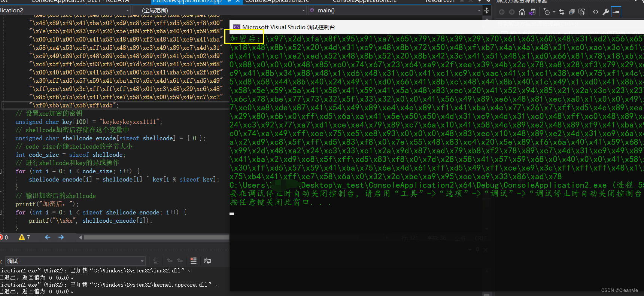The height and width of the screenshot is (296, 644).
Task: Click the key[100] declaration line in code
Action: (89, 122)
